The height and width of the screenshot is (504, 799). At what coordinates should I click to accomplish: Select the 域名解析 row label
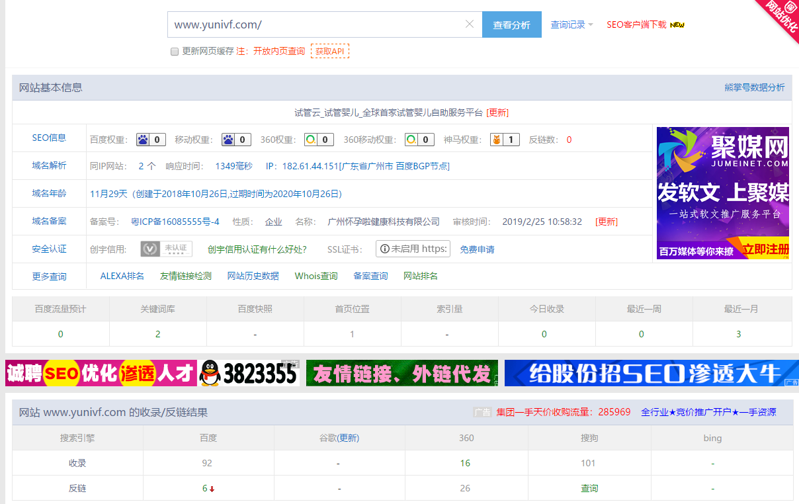(49, 165)
